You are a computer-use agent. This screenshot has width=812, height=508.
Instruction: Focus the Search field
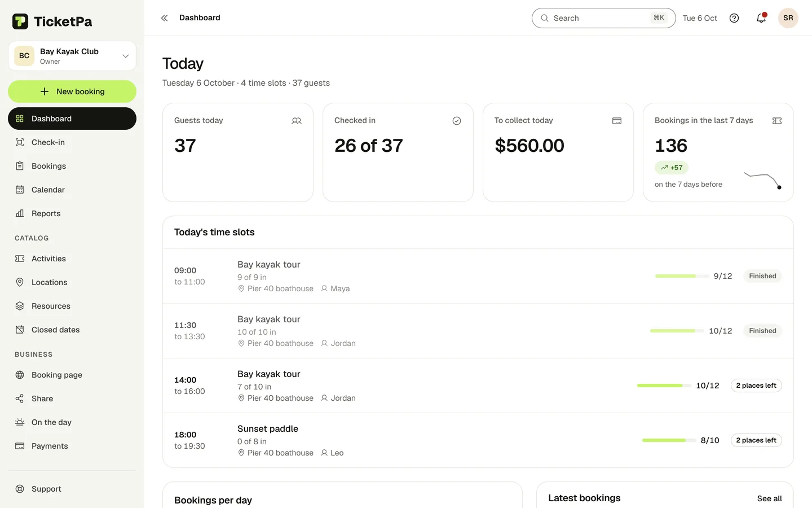[x=603, y=18]
